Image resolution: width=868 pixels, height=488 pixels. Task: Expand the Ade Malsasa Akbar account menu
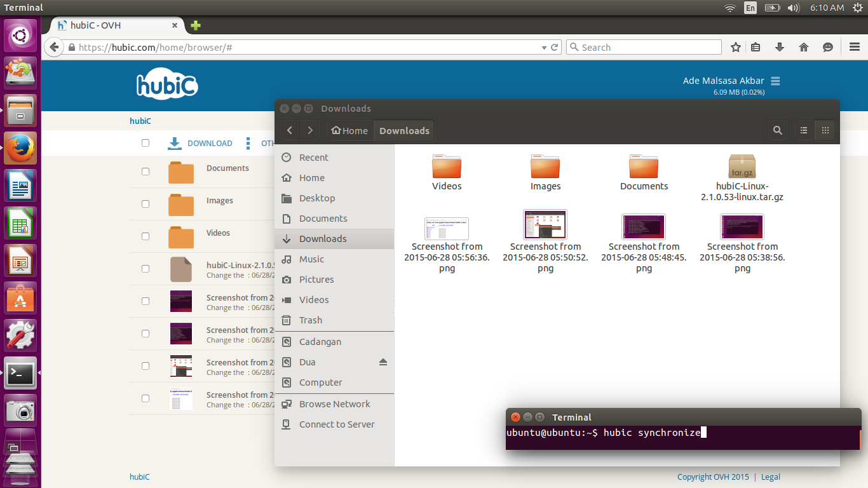click(x=775, y=81)
